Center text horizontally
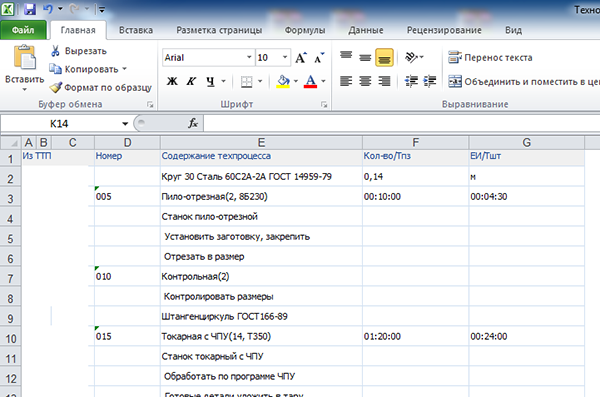 click(x=365, y=81)
